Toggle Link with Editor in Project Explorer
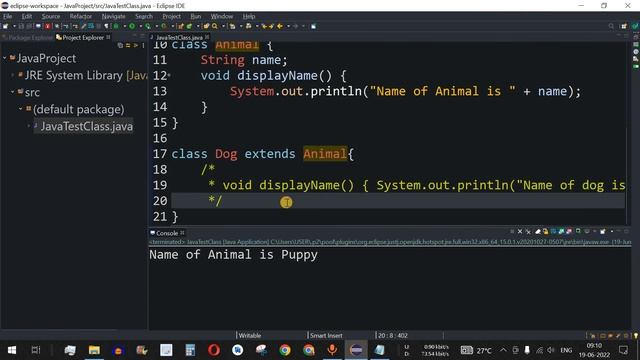Image resolution: width=640 pixels, height=360 pixels. coord(128,45)
